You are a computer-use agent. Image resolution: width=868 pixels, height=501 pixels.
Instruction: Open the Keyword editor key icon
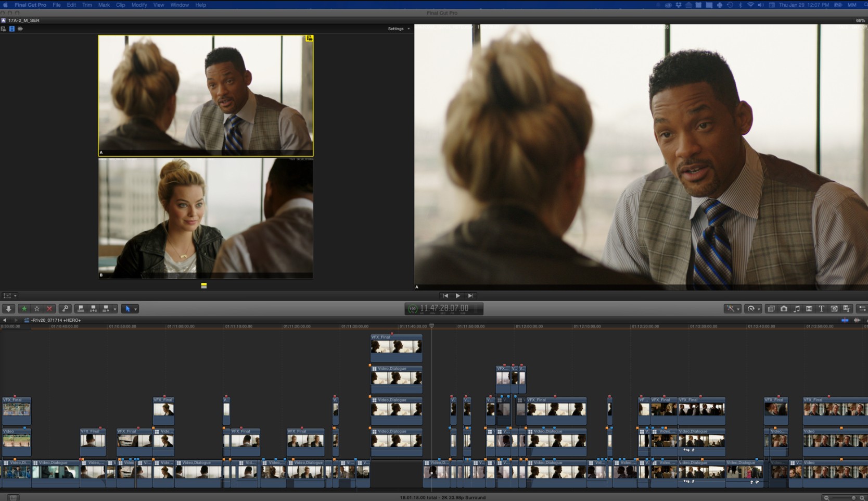[65, 309]
